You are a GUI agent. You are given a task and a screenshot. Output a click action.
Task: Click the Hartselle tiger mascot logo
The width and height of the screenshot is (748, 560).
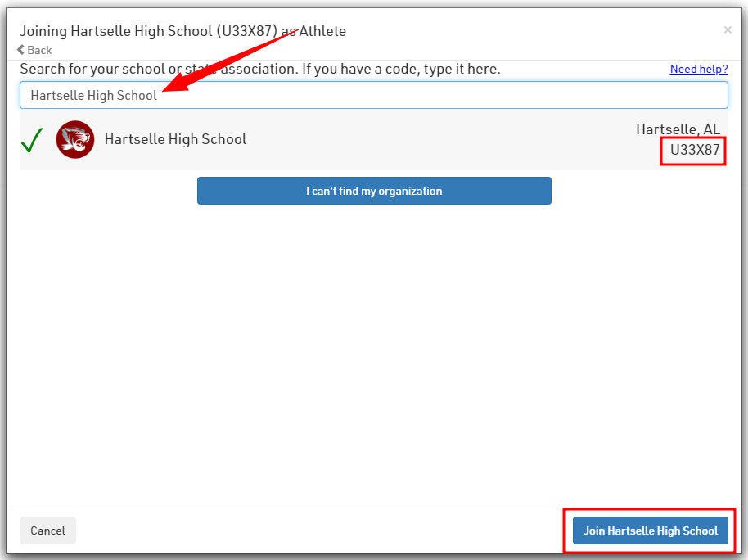click(74, 139)
